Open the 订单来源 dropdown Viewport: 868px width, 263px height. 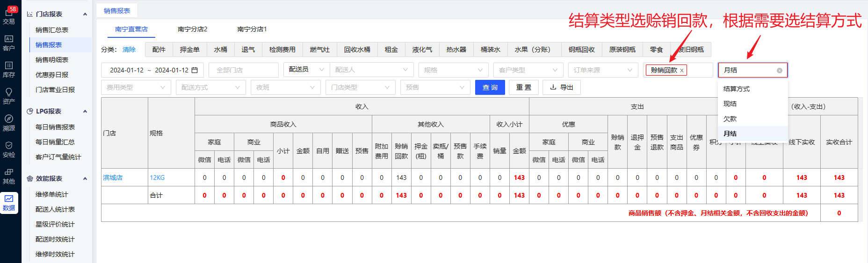coord(603,70)
